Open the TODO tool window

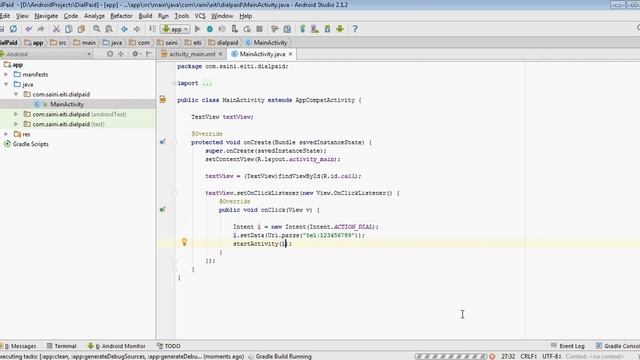click(169, 346)
